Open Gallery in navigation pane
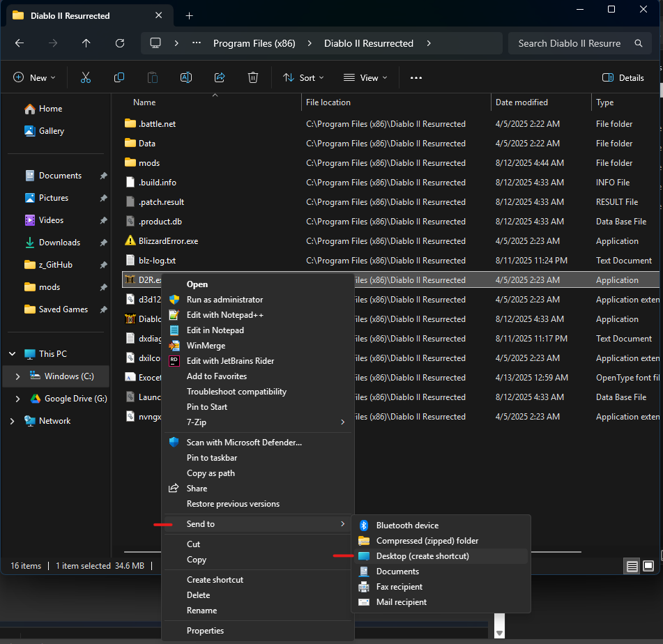663x644 pixels. (x=52, y=131)
